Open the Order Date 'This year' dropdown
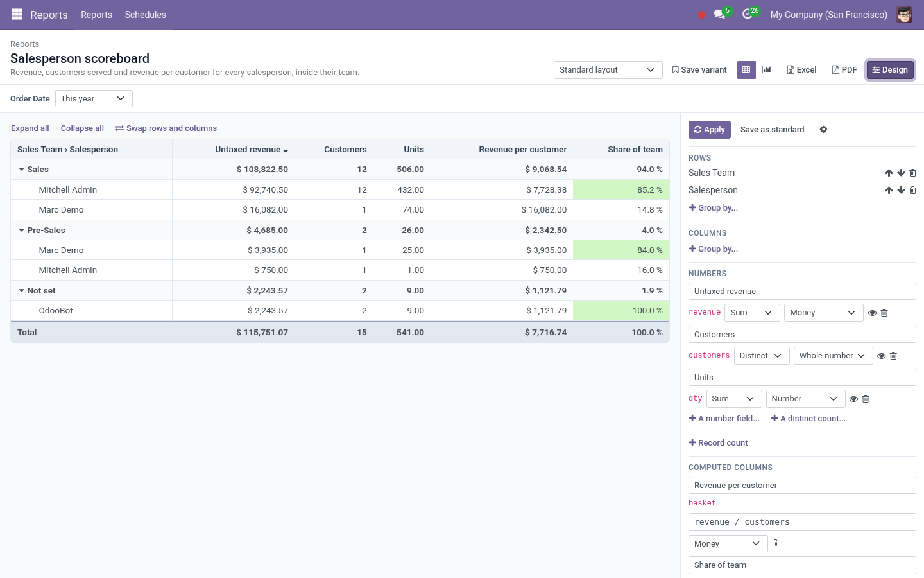924x578 pixels. pos(94,98)
